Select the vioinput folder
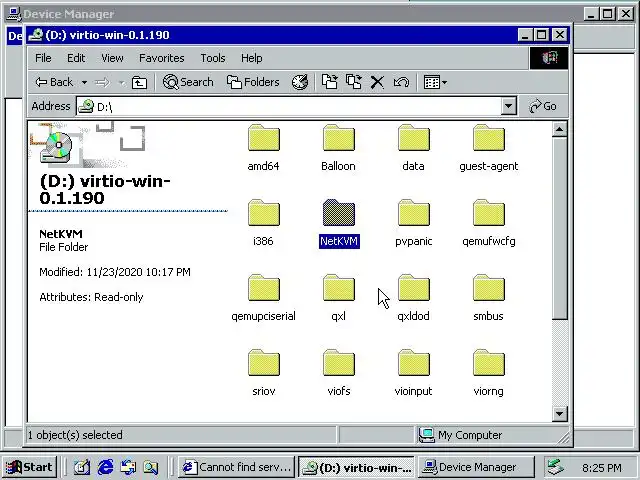 click(x=413, y=373)
